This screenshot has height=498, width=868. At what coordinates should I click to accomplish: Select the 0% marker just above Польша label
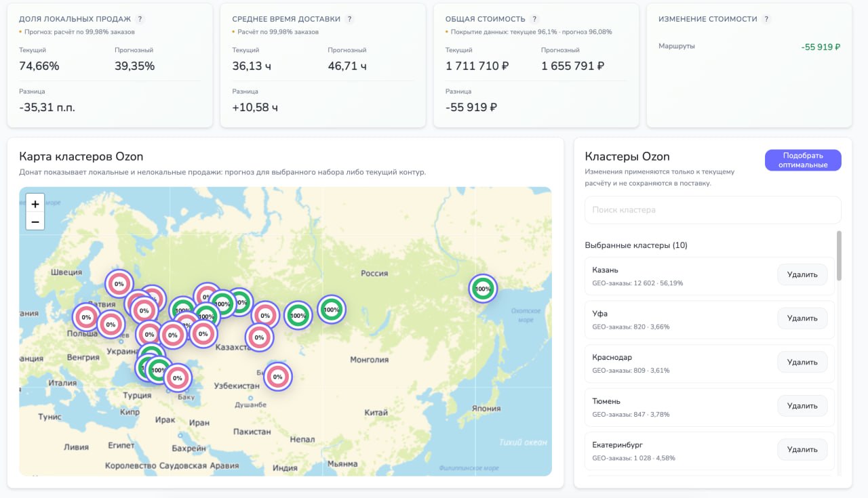(87, 317)
